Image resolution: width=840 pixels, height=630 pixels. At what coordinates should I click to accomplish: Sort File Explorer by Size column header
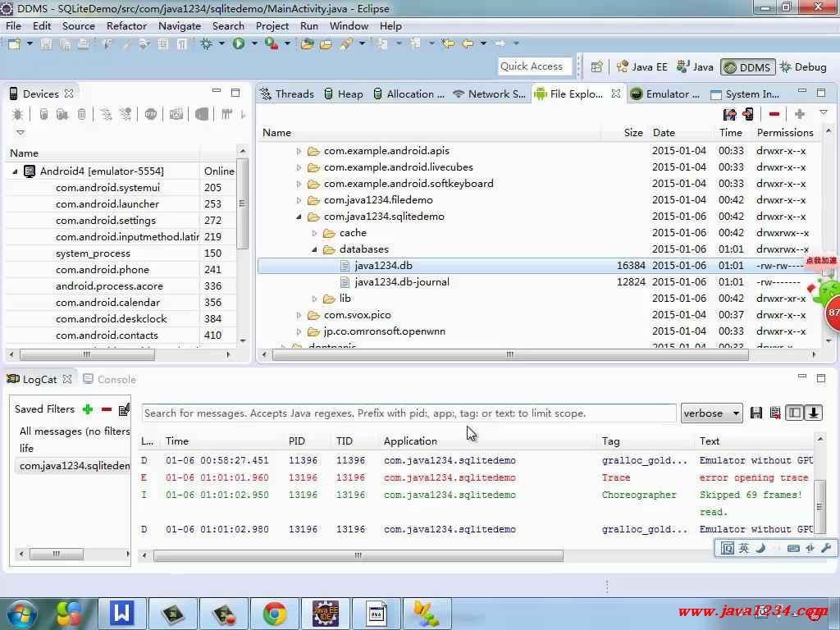click(x=633, y=133)
